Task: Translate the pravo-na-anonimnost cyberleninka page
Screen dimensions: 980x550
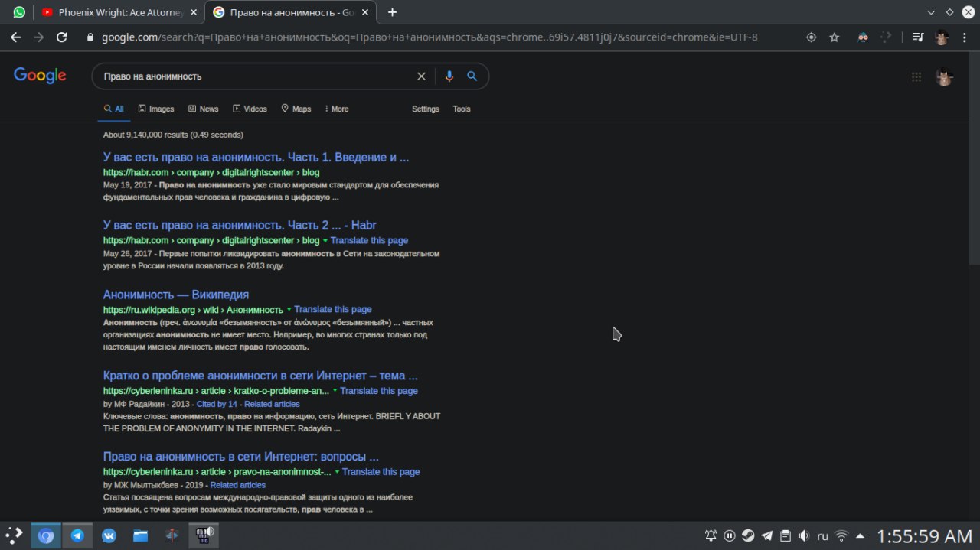Action: pyautogui.click(x=381, y=471)
